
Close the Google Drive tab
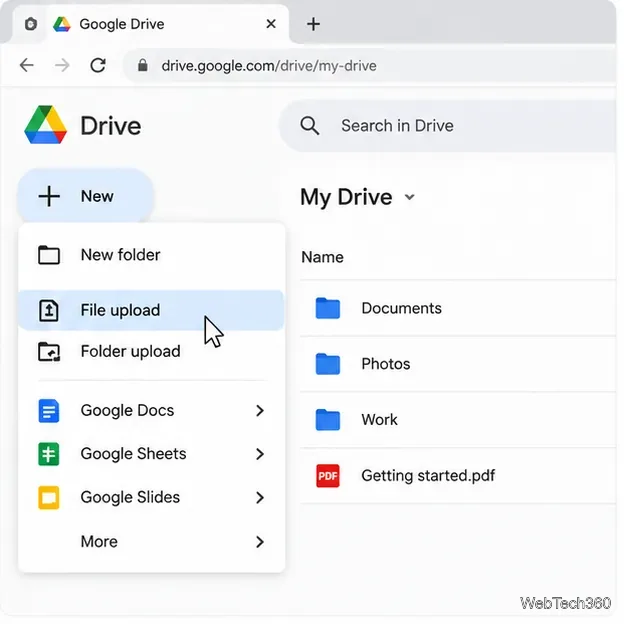point(271,24)
